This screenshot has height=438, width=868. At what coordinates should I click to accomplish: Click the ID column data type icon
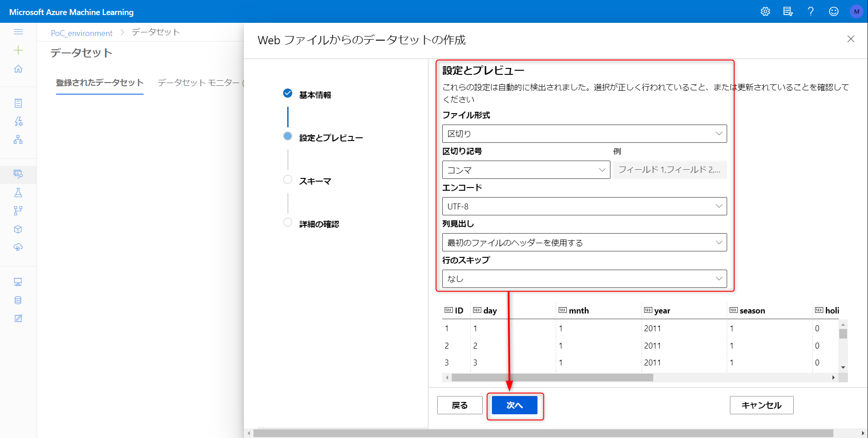449,310
